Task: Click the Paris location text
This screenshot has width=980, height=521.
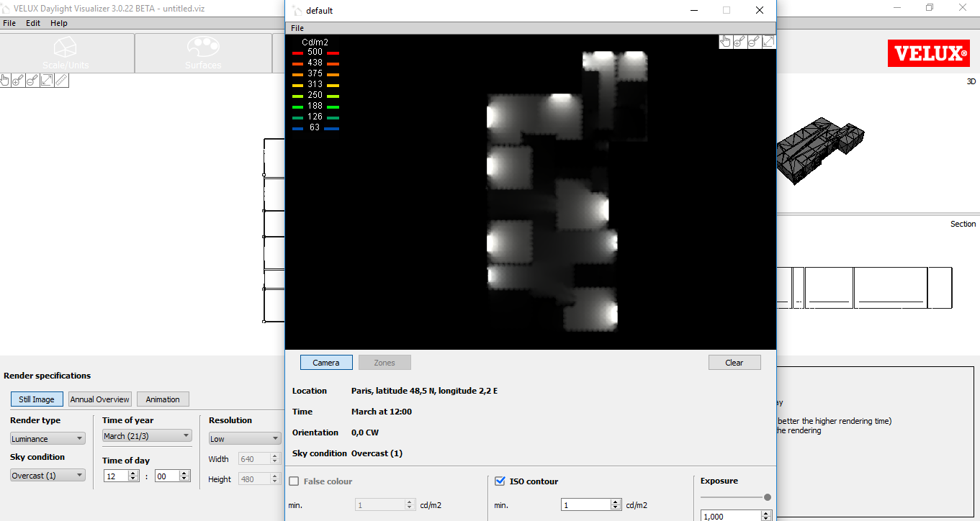Action: click(424, 391)
